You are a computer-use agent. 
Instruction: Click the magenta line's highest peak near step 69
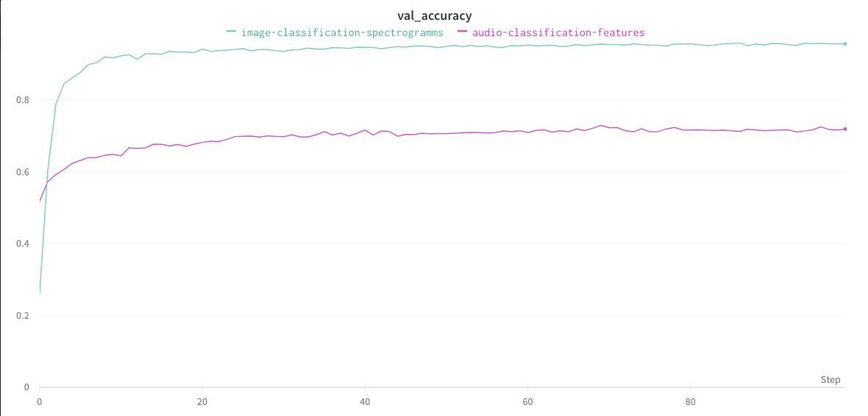pyautogui.click(x=601, y=125)
